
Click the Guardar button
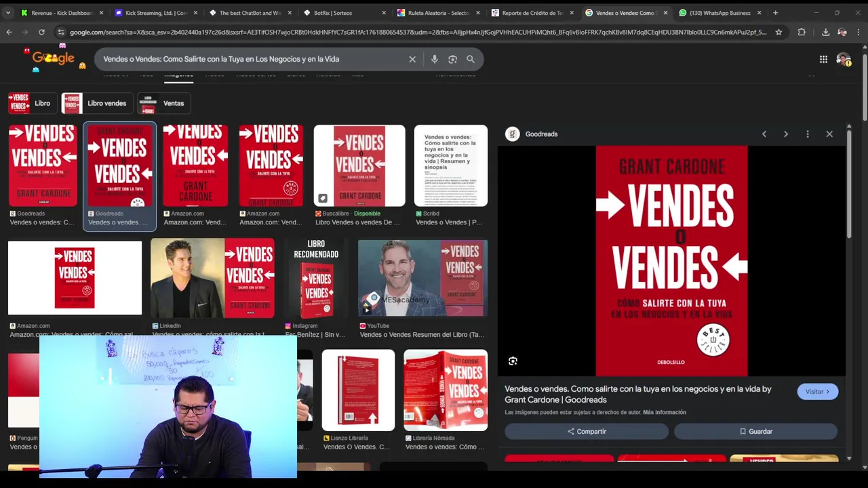[755, 431]
